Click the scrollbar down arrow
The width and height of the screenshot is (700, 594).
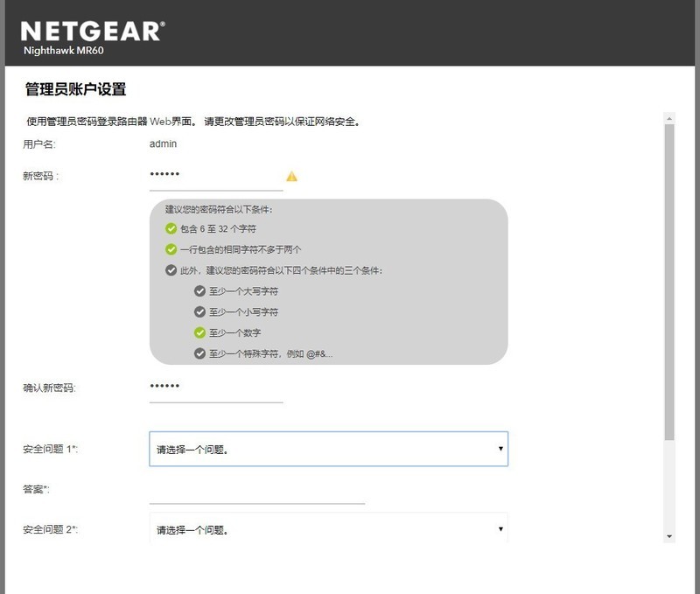tap(669, 536)
